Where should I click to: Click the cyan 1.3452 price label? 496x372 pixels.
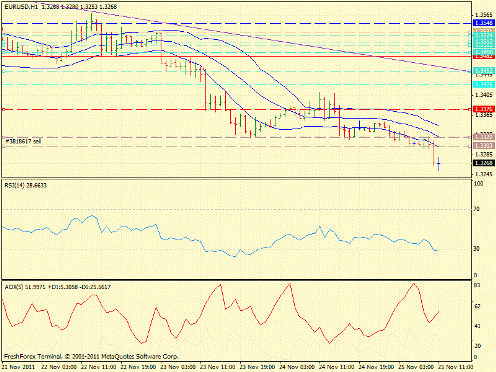[484, 70]
